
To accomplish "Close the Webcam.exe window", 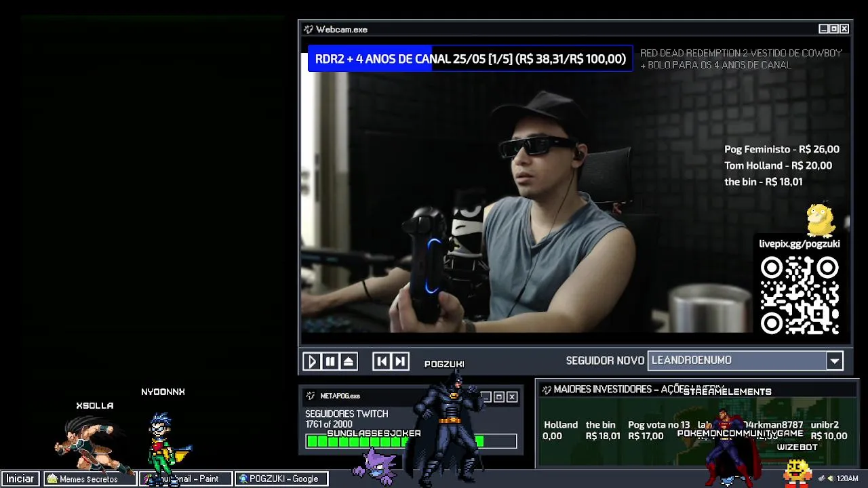I will point(844,29).
